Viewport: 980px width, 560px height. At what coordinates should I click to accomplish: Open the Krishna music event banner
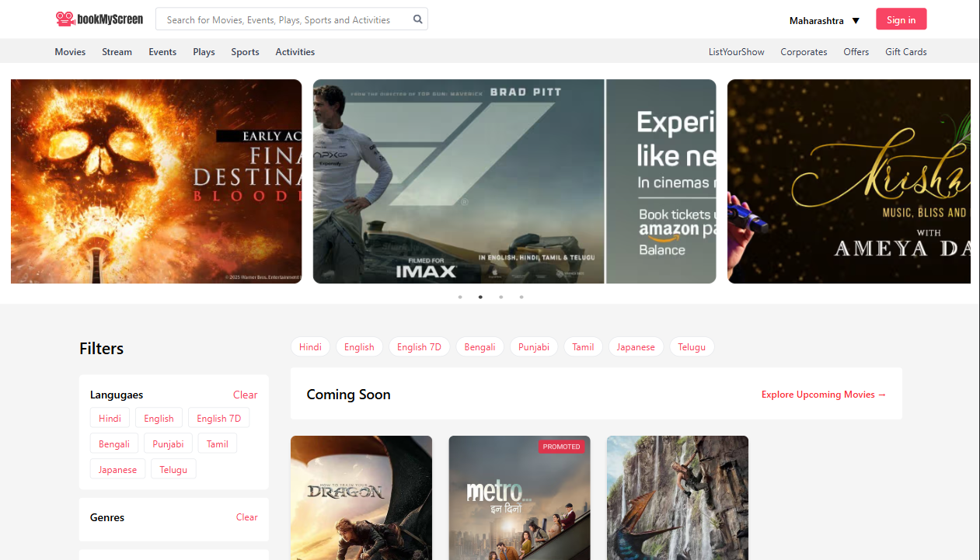(x=849, y=181)
